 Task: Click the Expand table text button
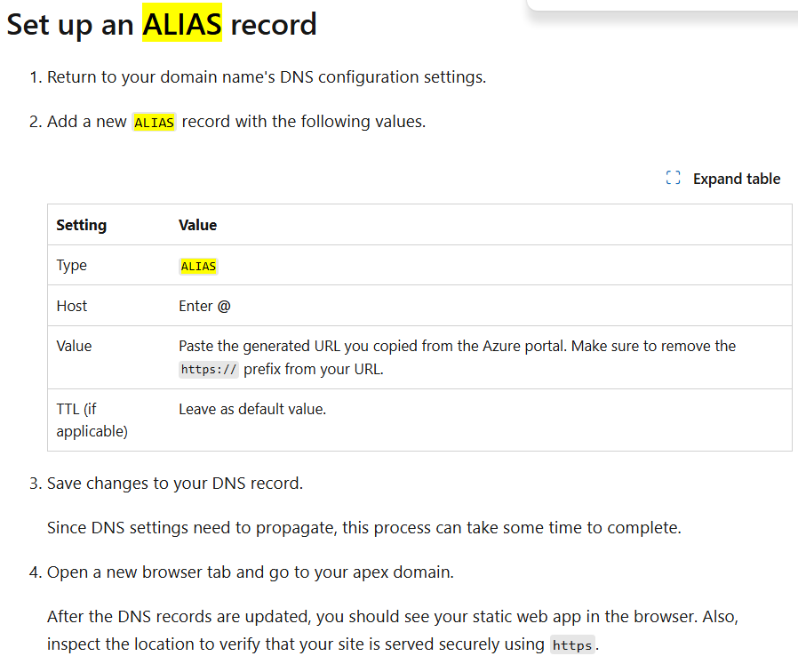(736, 179)
